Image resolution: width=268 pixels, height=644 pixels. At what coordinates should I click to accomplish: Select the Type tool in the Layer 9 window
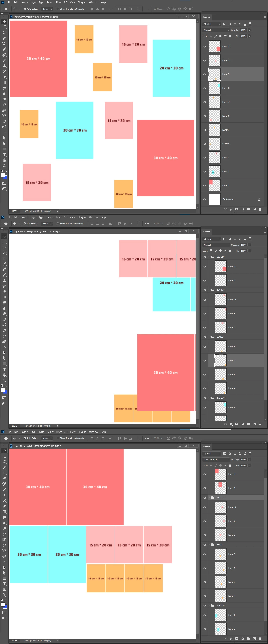coord(4,154)
